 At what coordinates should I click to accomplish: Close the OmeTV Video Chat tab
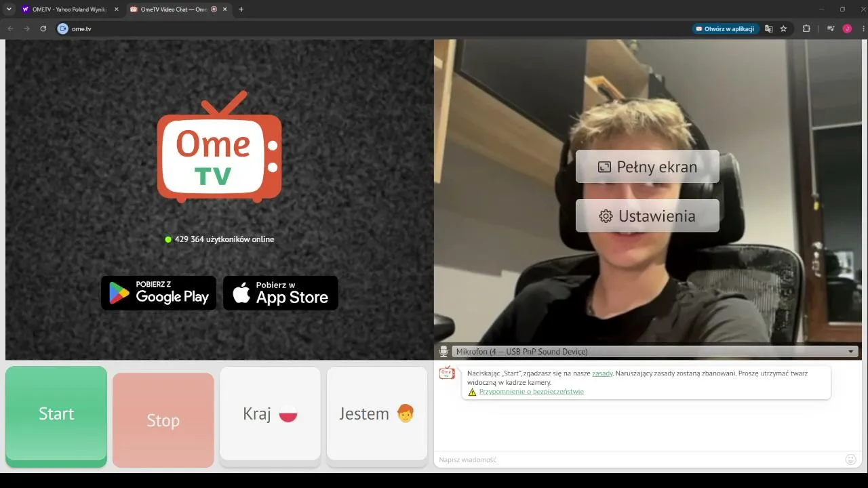click(x=224, y=9)
